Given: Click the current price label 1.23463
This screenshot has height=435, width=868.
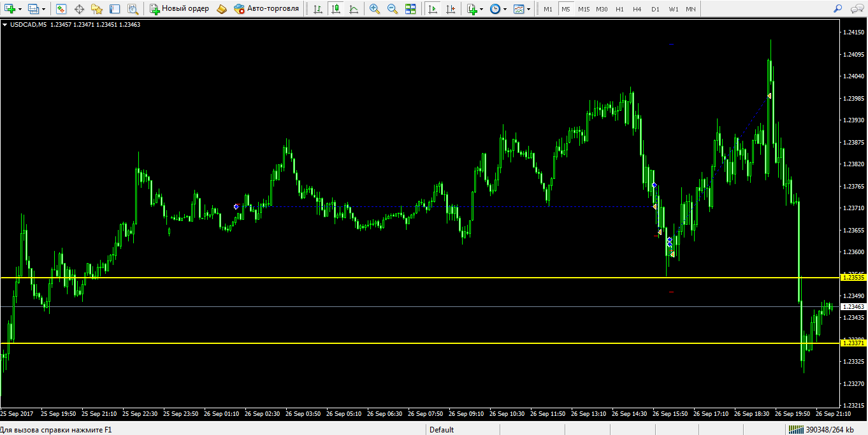Looking at the screenshot, I should (853, 307).
